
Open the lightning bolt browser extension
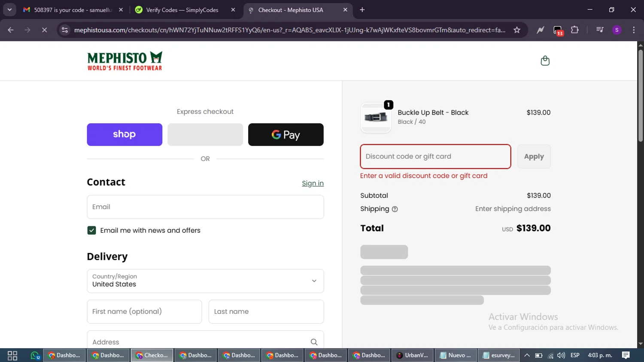[x=540, y=30]
